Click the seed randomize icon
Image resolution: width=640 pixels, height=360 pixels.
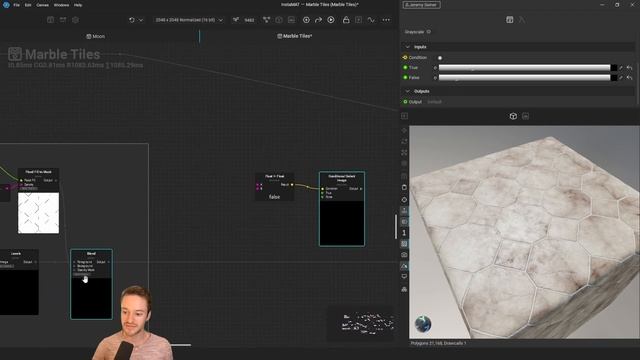[x=236, y=20]
